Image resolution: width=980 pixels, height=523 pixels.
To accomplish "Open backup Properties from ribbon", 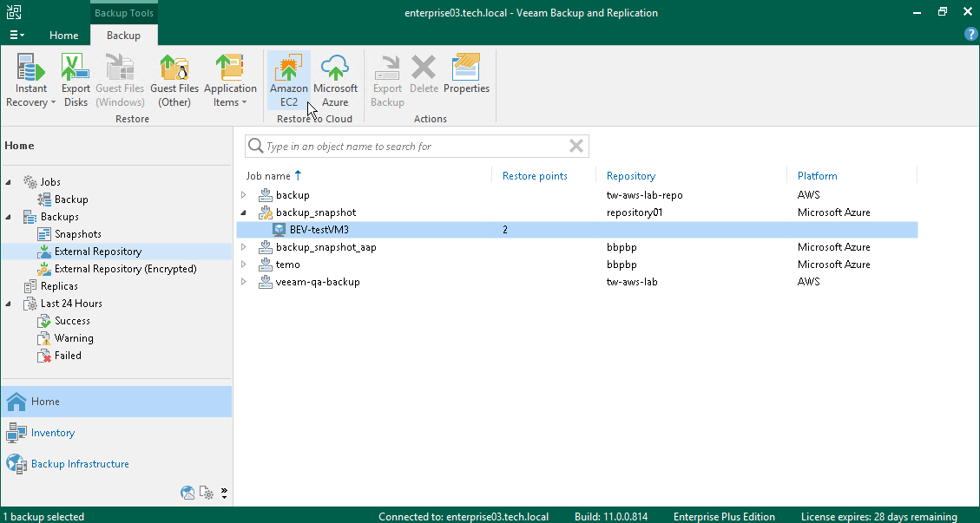I will click(x=466, y=74).
